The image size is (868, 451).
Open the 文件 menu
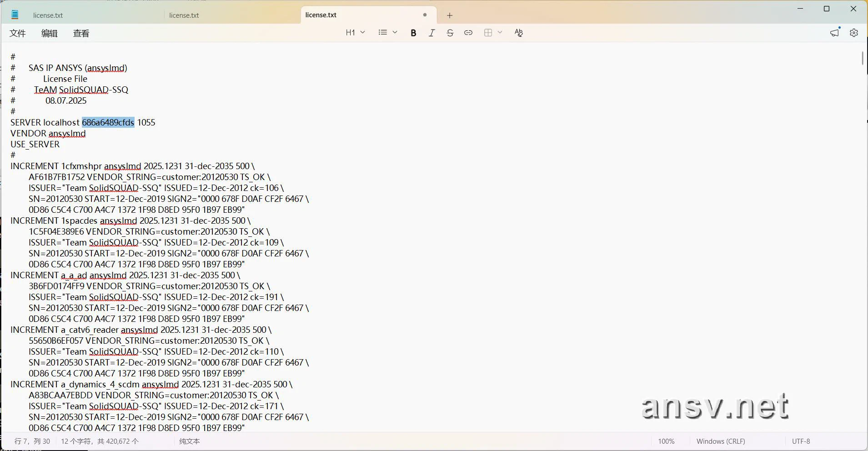18,33
